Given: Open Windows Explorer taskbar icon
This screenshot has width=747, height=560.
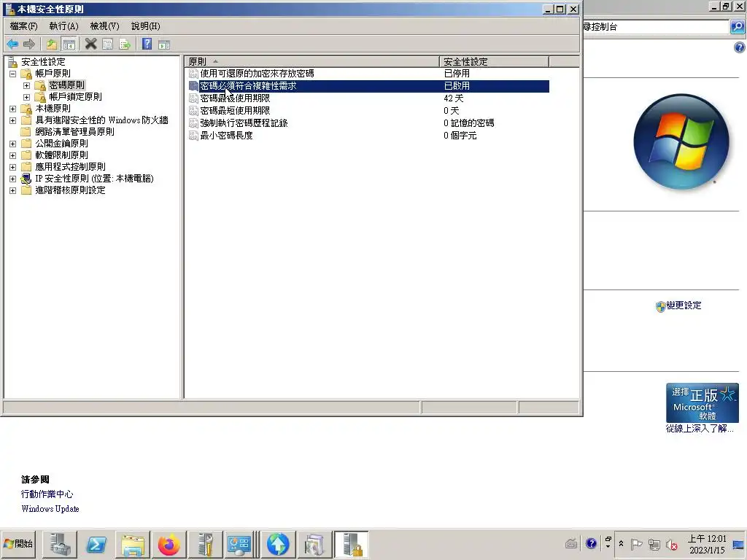Looking at the screenshot, I should click(133, 544).
